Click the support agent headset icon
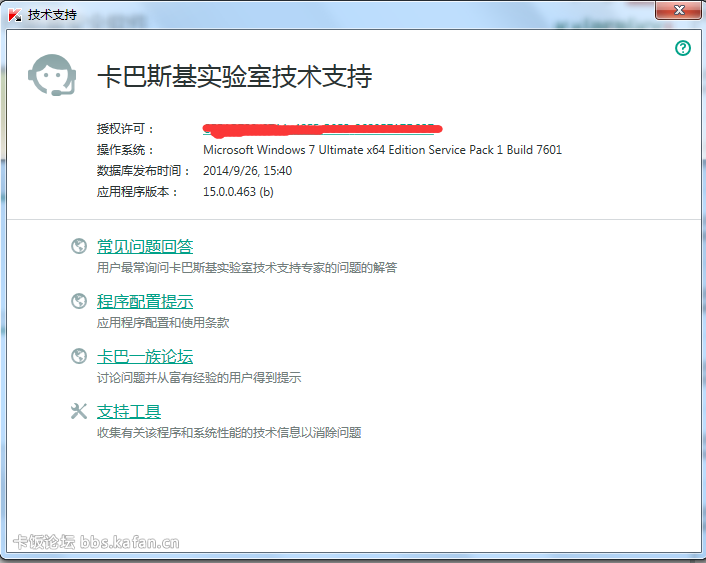 point(52,75)
